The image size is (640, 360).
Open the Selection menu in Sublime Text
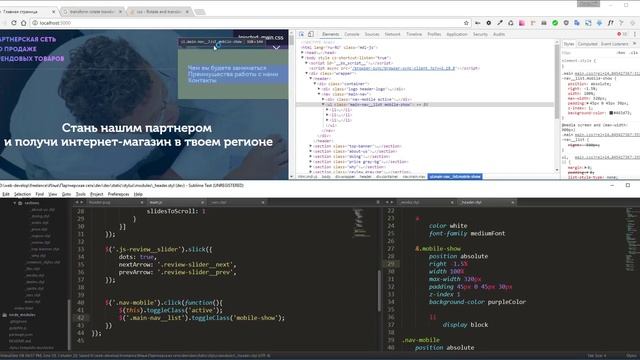22,194
